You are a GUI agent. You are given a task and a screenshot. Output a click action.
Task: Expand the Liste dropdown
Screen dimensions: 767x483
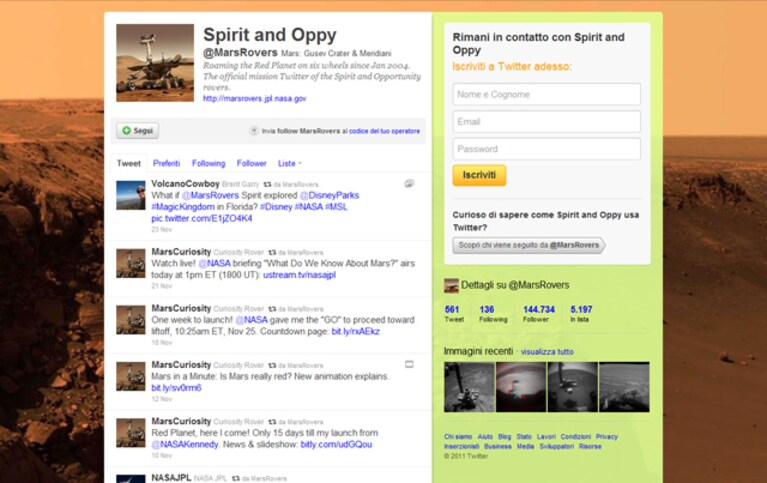(x=290, y=163)
